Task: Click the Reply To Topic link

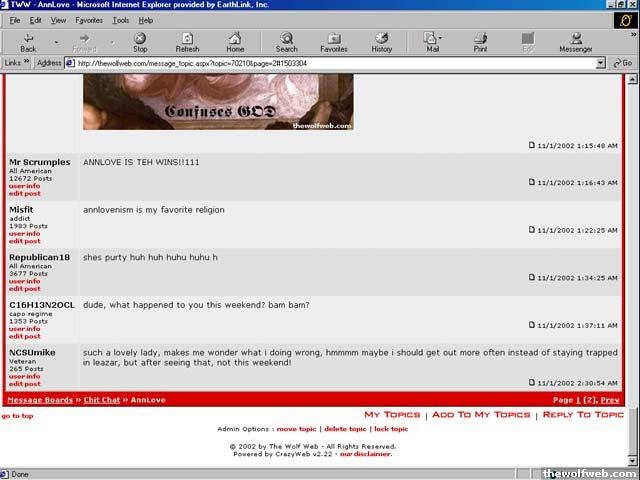Action: click(x=582, y=414)
